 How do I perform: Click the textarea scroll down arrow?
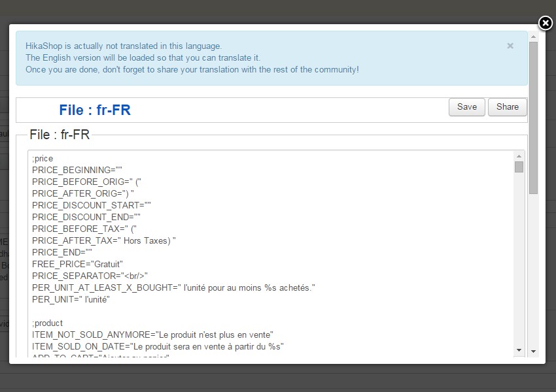[x=519, y=350]
